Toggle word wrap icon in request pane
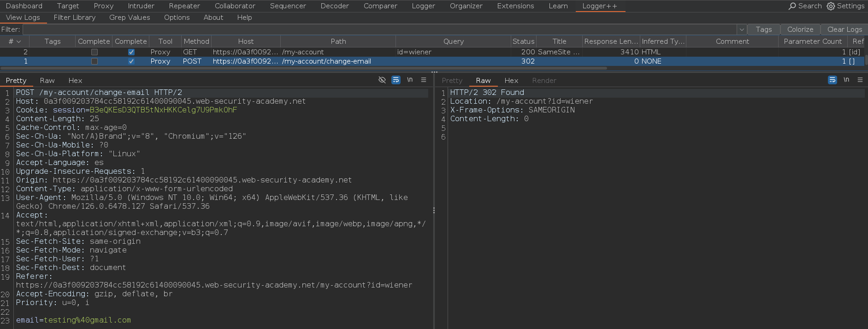This screenshot has height=329, width=868. click(396, 80)
